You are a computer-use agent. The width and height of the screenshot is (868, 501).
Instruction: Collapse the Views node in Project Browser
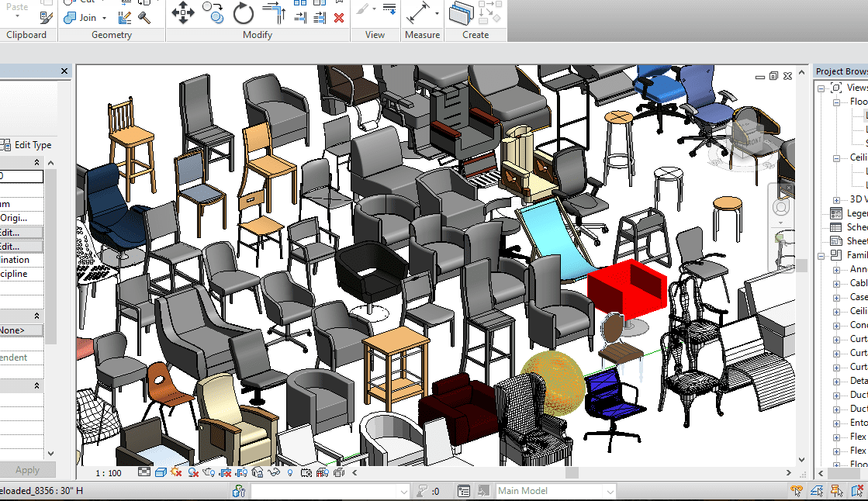point(821,88)
